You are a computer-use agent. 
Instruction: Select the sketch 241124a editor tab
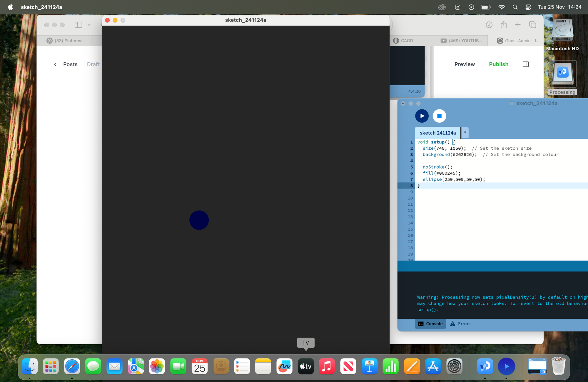(437, 133)
